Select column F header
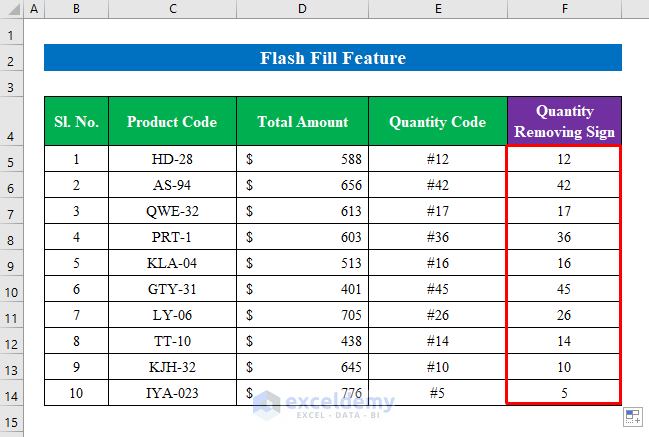The height and width of the screenshot is (437, 649). [x=564, y=9]
